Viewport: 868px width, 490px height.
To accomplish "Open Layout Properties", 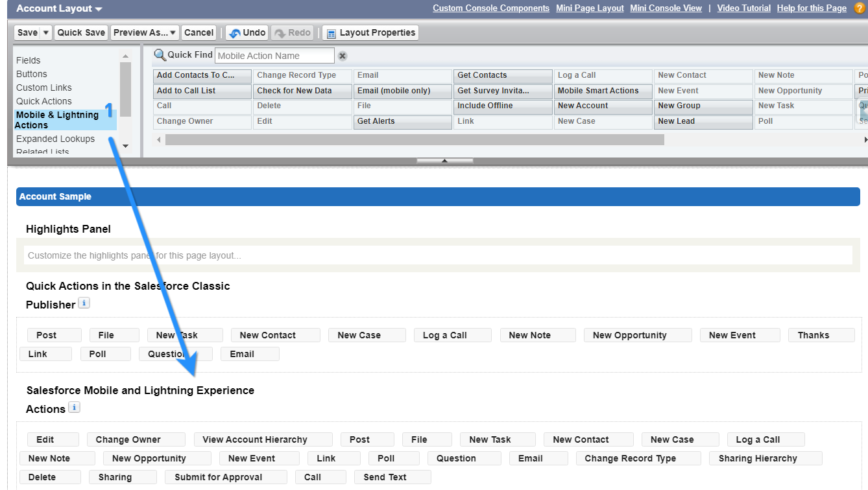I will (x=370, y=32).
